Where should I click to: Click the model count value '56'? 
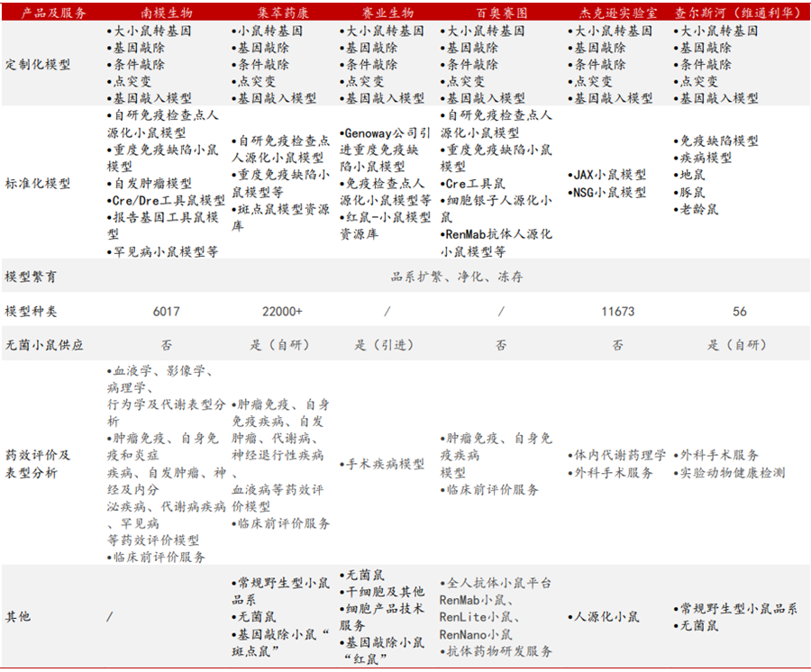coord(740,311)
